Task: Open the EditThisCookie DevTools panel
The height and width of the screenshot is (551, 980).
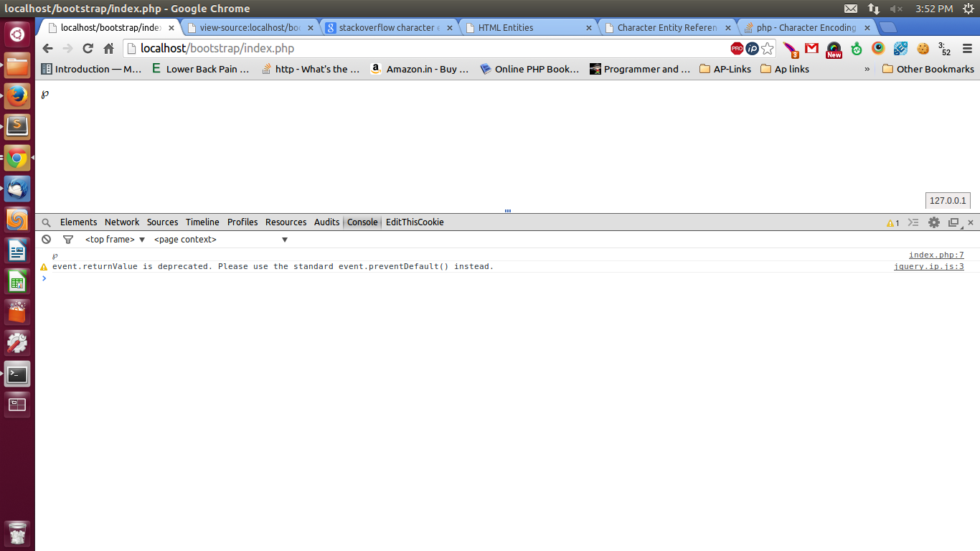Action: [415, 222]
